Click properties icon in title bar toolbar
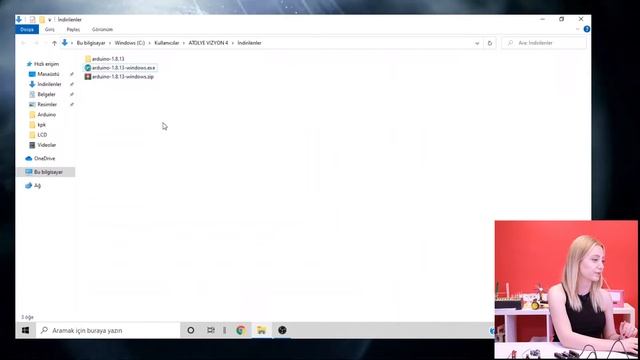 (32, 20)
